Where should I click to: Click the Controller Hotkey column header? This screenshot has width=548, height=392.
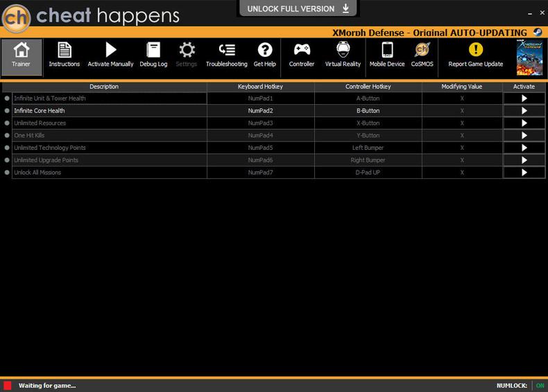(x=368, y=87)
